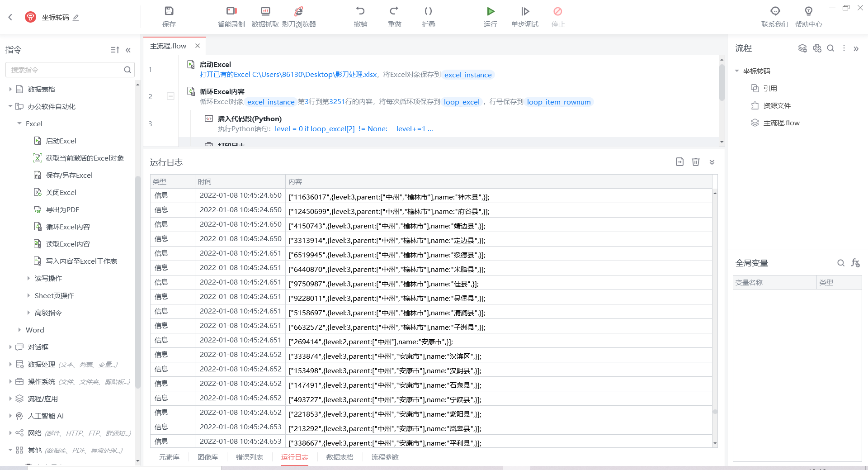Click the loop_item_rownum variable in step 2
868x470 pixels.
tap(559, 102)
